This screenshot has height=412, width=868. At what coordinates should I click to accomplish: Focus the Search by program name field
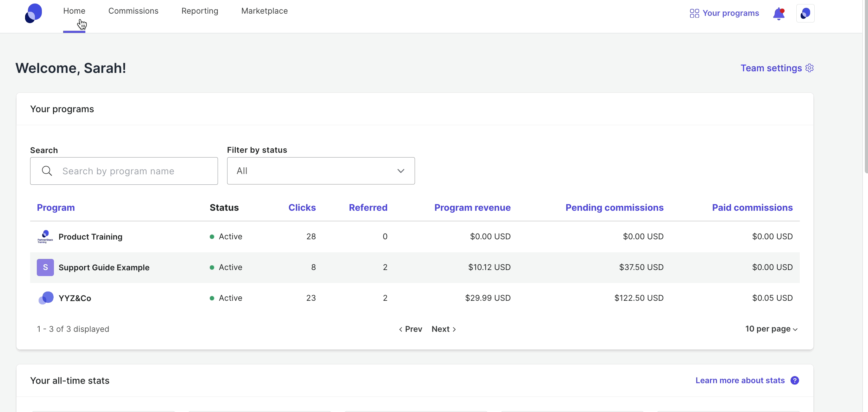pos(124,171)
